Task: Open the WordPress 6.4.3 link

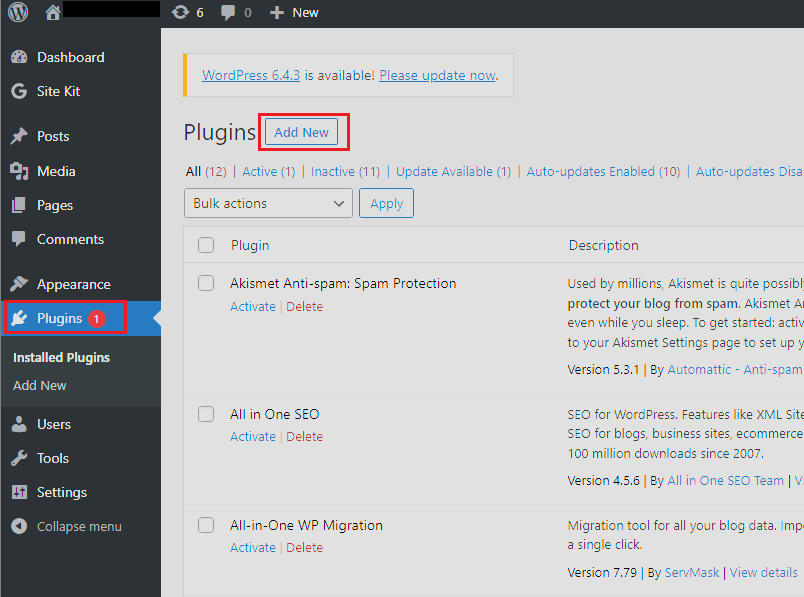Action: pyautogui.click(x=251, y=75)
